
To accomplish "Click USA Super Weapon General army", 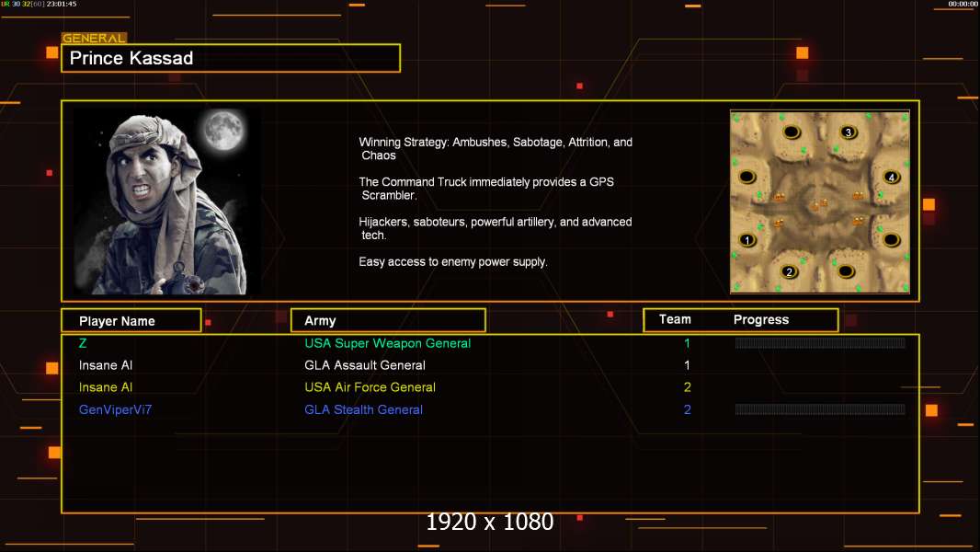I will pyautogui.click(x=388, y=343).
